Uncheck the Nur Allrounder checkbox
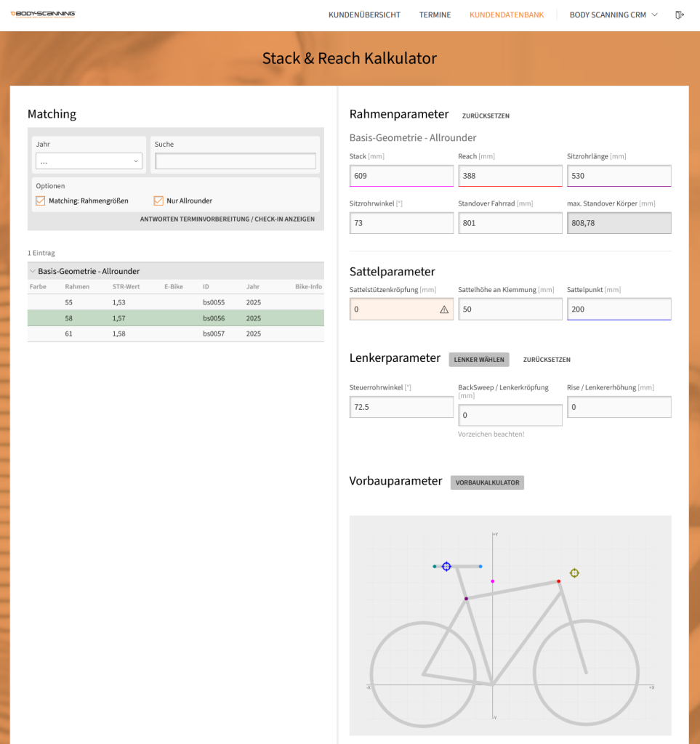700x744 pixels. [158, 201]
